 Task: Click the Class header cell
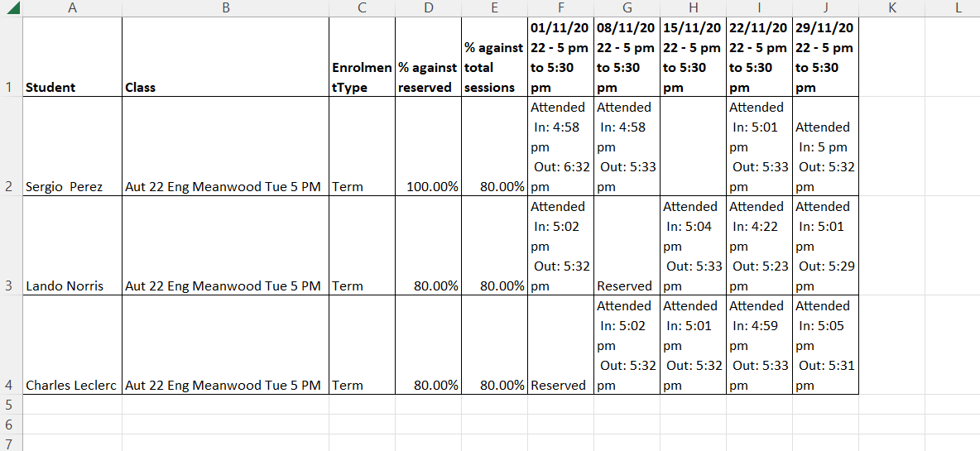pos(225,57)
